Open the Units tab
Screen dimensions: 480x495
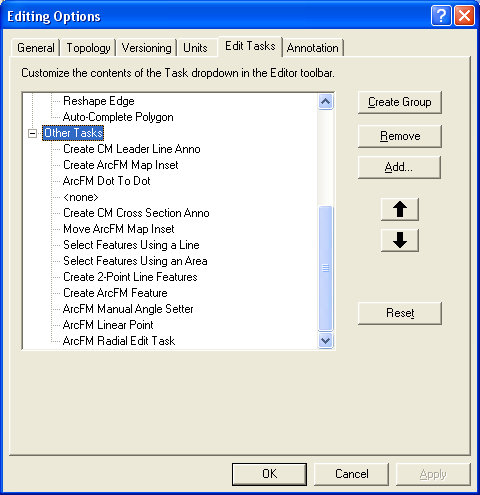coord(195,48)
